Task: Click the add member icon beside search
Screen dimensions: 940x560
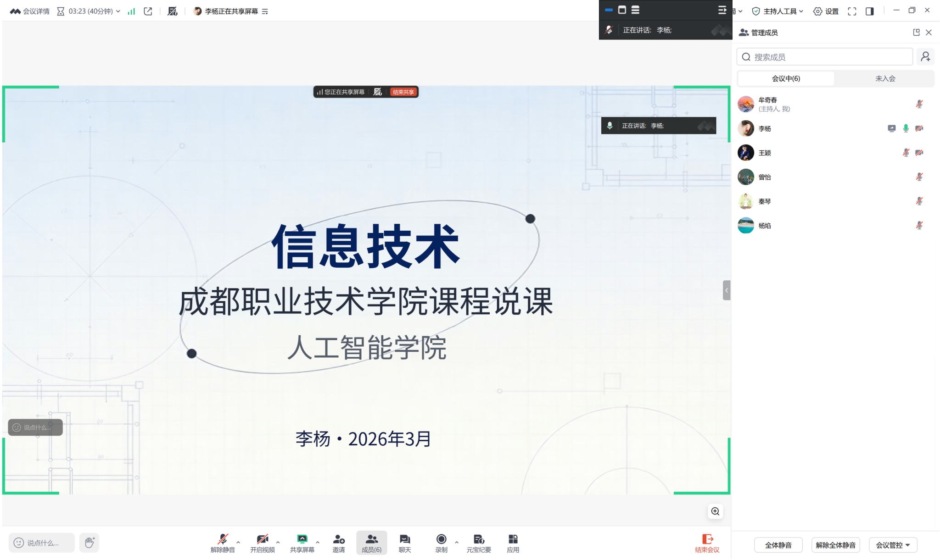Action: coord(925,57)
